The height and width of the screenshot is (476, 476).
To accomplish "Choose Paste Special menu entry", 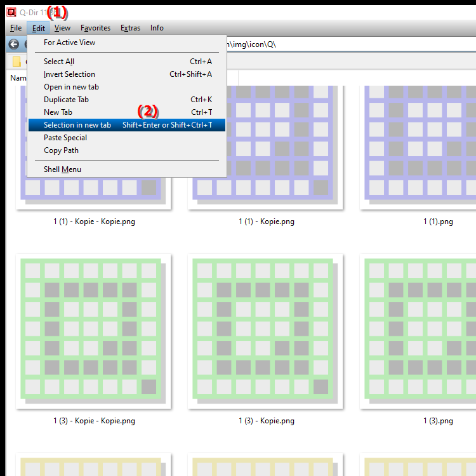I will tap(127, 138).
